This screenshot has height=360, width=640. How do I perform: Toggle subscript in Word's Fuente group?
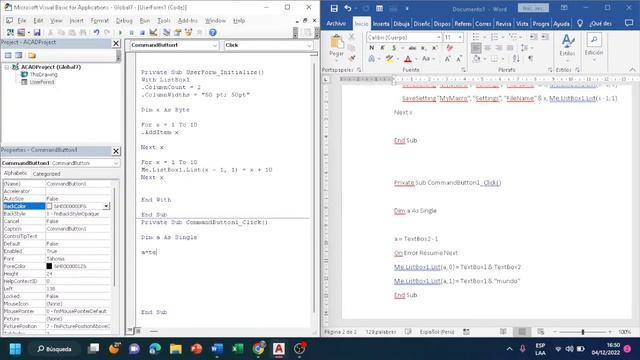click(424, 48)
